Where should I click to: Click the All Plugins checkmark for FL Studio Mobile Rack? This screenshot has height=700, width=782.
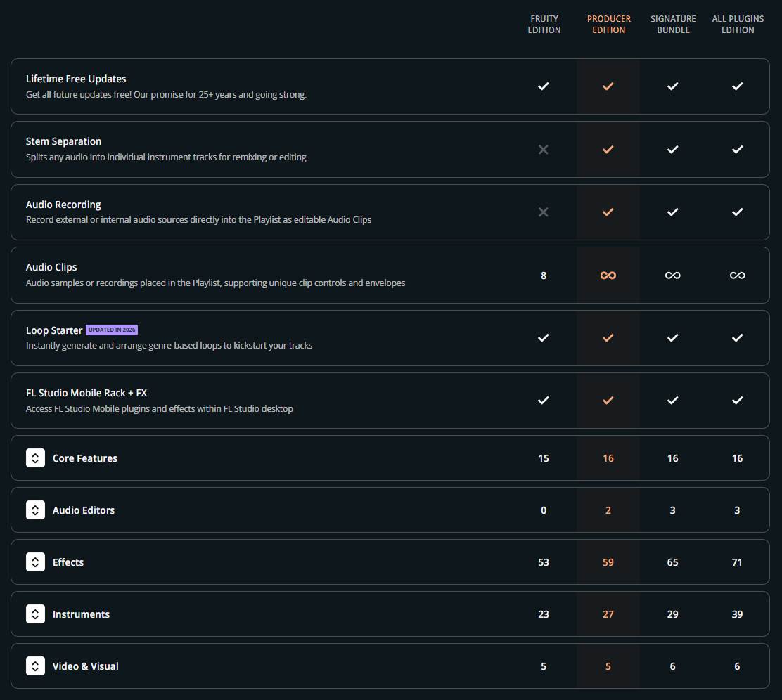click(x=737, y=401)
